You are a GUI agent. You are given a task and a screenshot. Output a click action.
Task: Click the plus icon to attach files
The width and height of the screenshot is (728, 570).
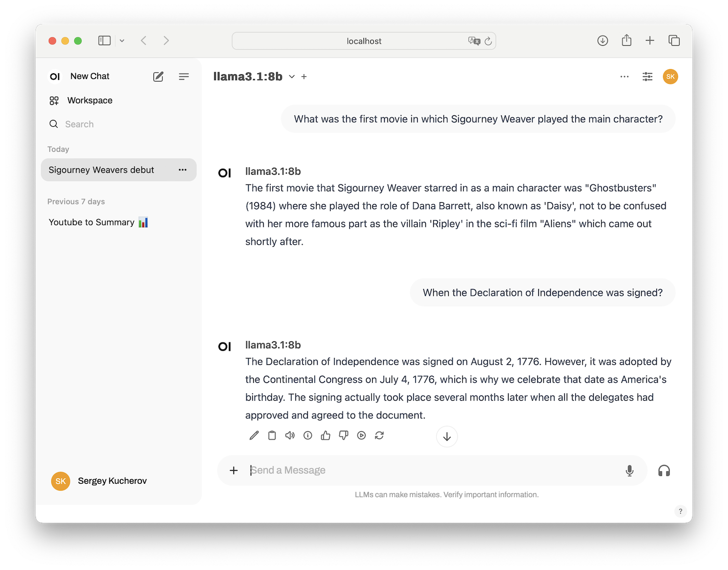coord(234,470)
